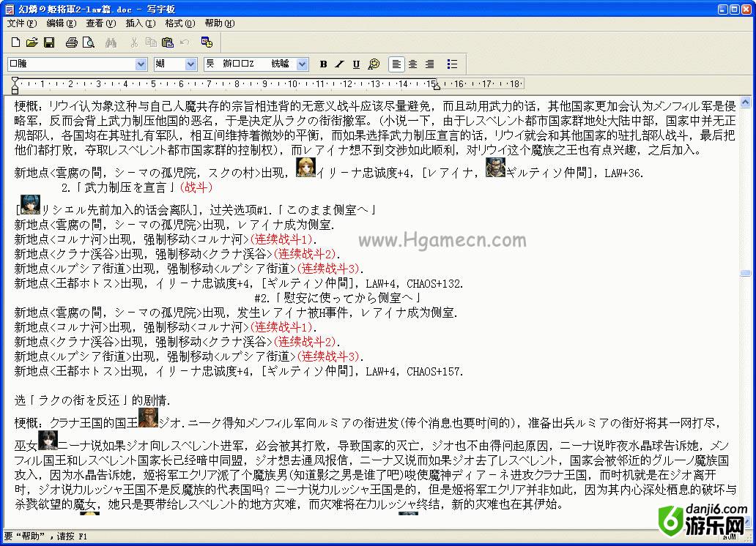
Task: Set alignment to right
Action: pyautogui.click(x=429, y=64)
